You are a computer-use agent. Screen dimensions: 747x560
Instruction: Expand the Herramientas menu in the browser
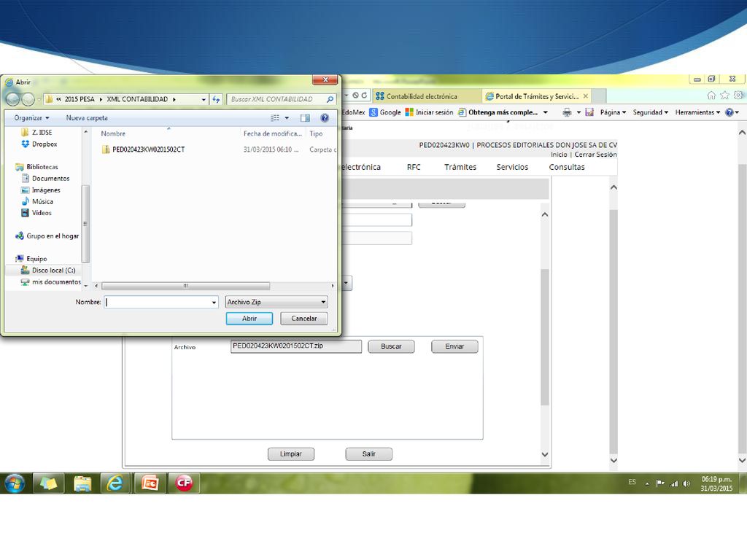pos(697,112)
